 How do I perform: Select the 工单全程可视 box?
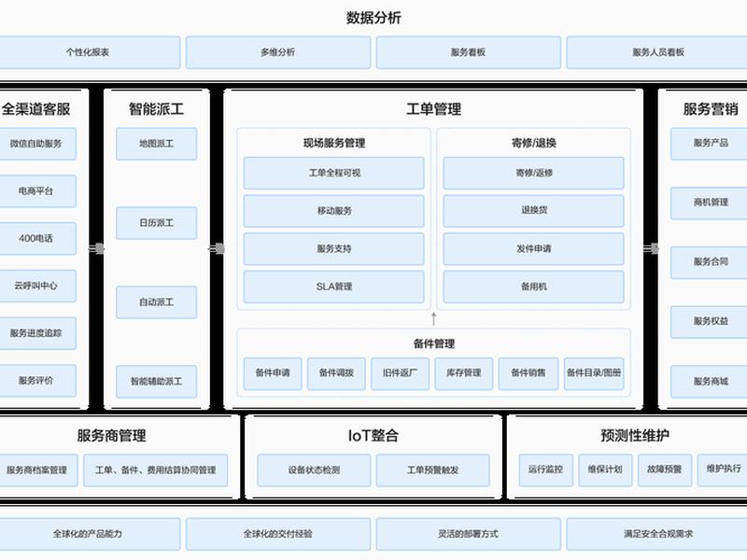click(x=334, y=173)
